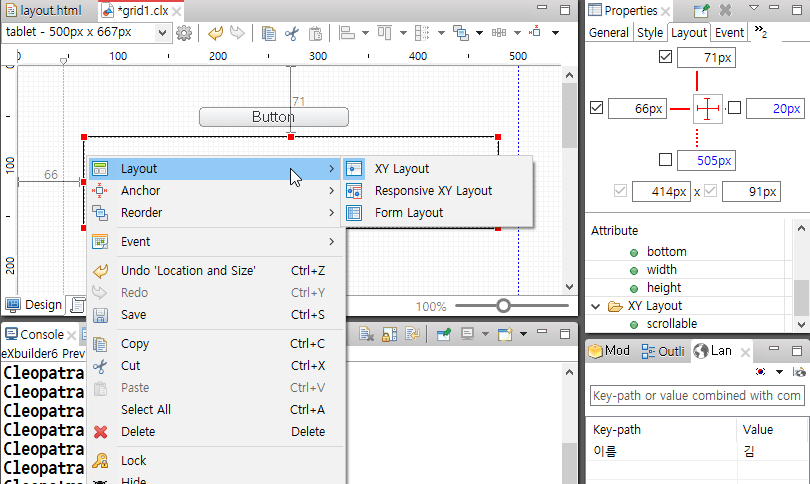Switch to the General properties tab

[609, 33]
